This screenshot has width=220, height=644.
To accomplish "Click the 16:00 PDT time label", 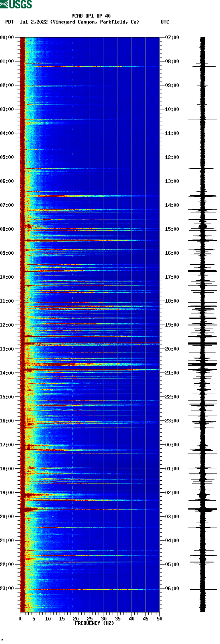I will click(x=7, y=421).
